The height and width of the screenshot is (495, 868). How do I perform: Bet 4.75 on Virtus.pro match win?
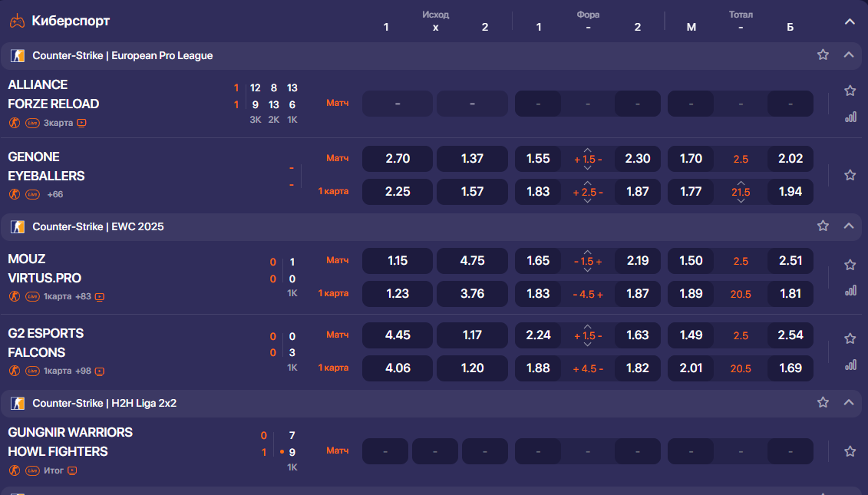click(472, 261)
